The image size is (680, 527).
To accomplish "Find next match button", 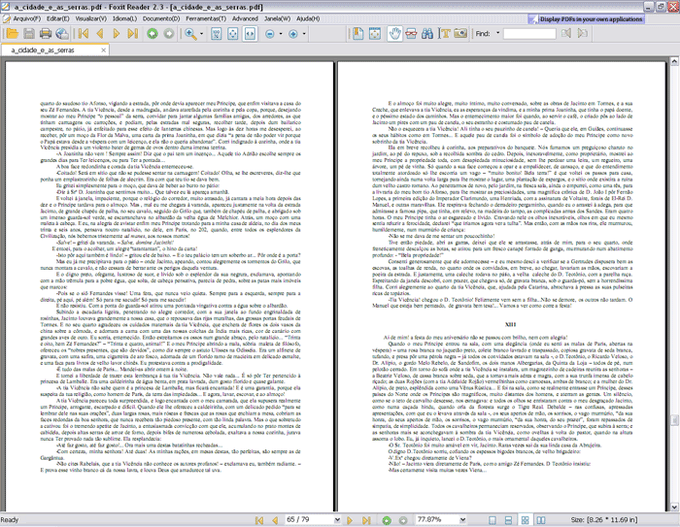I will 582,33.
